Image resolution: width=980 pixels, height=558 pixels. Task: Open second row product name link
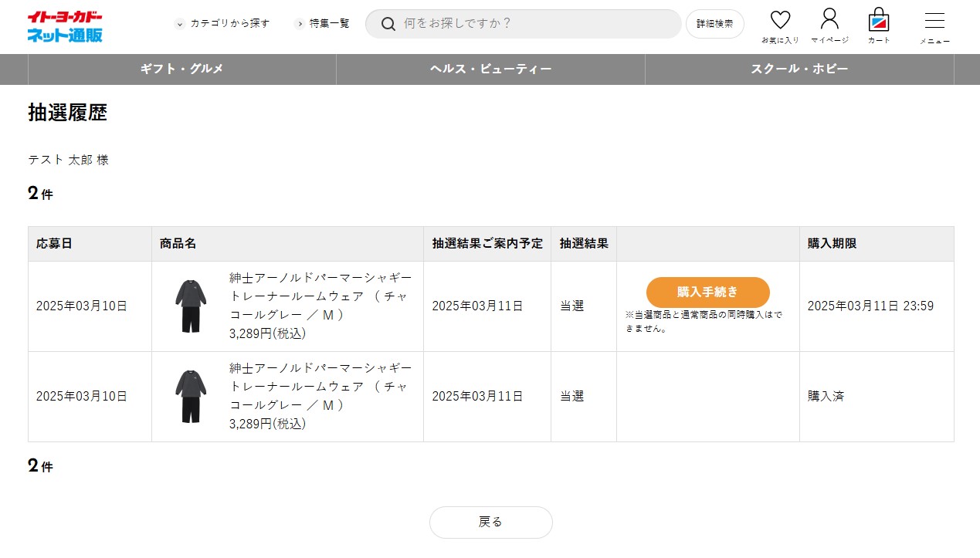point(320,387)
